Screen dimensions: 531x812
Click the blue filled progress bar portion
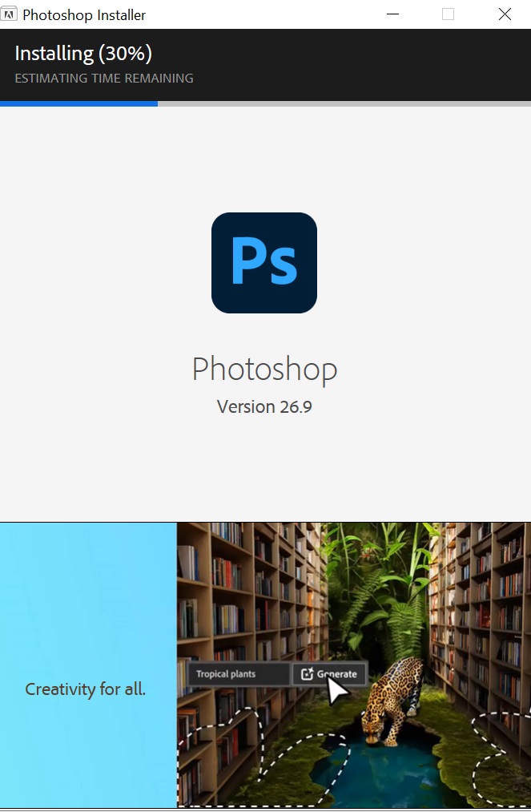point(78,103)
